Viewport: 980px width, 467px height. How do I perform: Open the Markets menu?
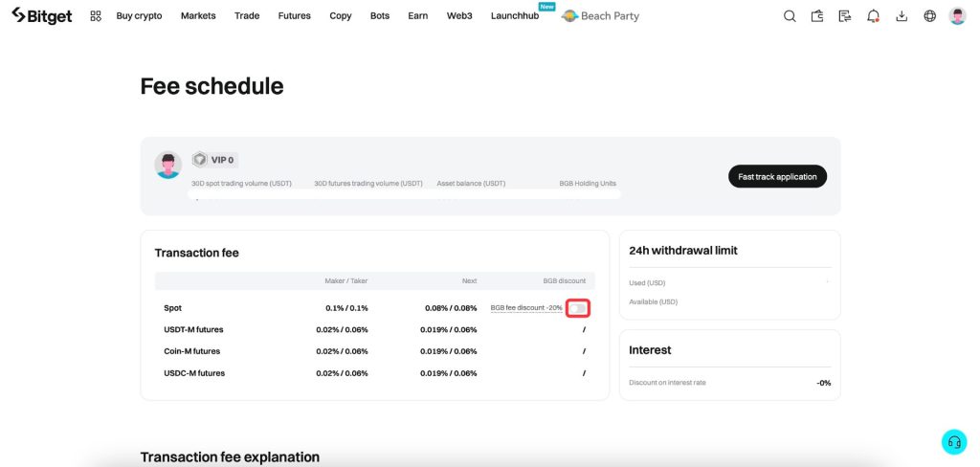198,16
